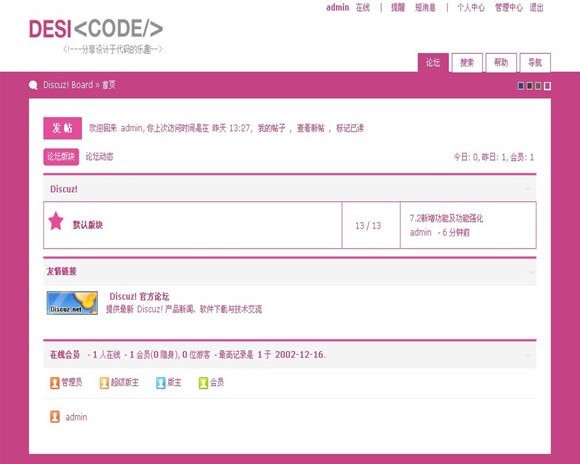Click admin in welcome message
Viewport: 580px width, 464px height.
tap(132, 128)
